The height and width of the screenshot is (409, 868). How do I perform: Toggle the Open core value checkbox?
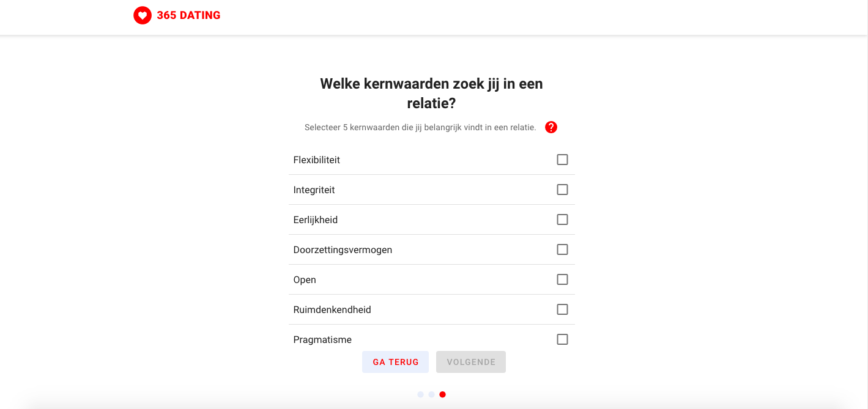562,279
